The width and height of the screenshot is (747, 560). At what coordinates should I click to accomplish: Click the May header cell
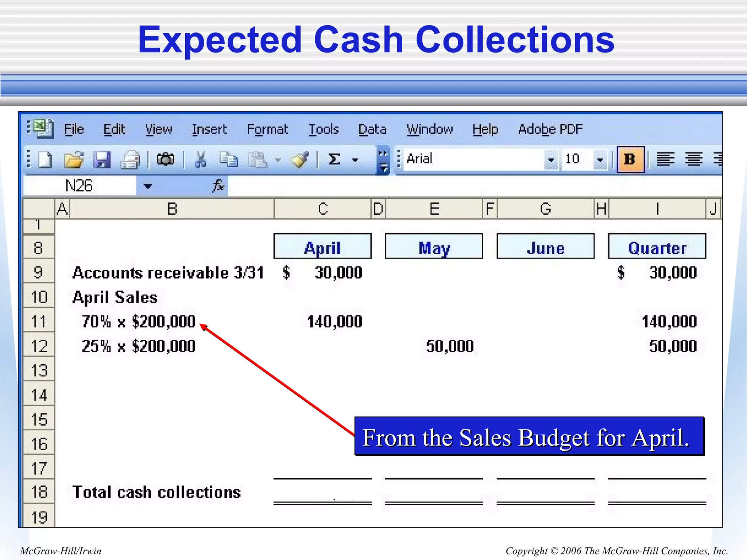[x=434, y=247]
